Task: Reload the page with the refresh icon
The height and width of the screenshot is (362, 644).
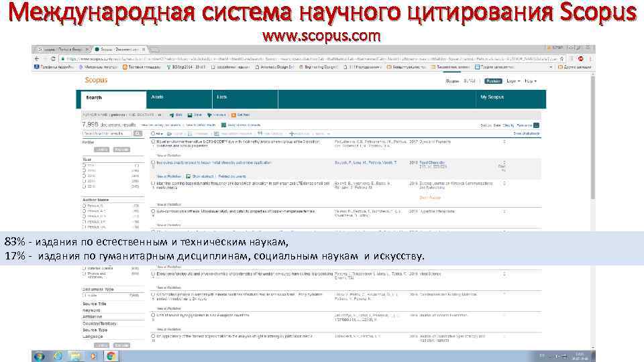Action: [x=53, y=59]
